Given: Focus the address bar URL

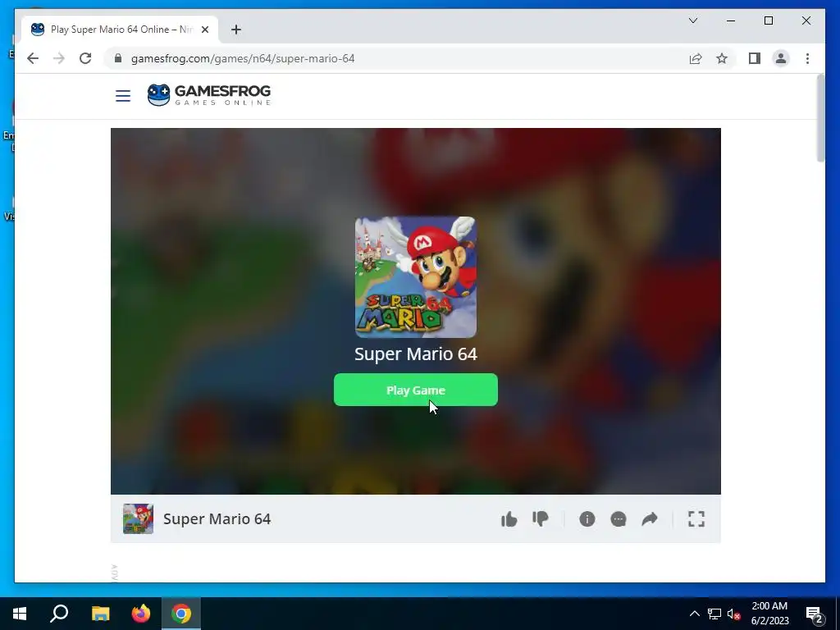Looking at the screenshot, I should (x=243, y=58).
